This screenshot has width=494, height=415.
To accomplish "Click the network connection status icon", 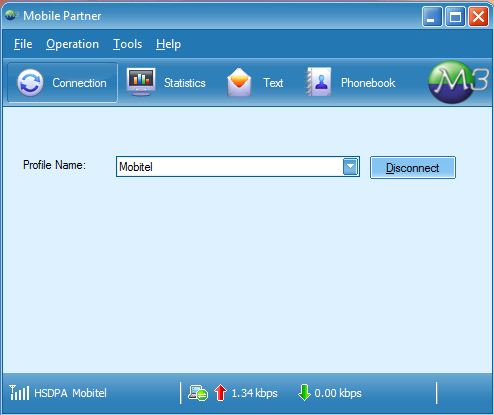I will tap(198, 393).
